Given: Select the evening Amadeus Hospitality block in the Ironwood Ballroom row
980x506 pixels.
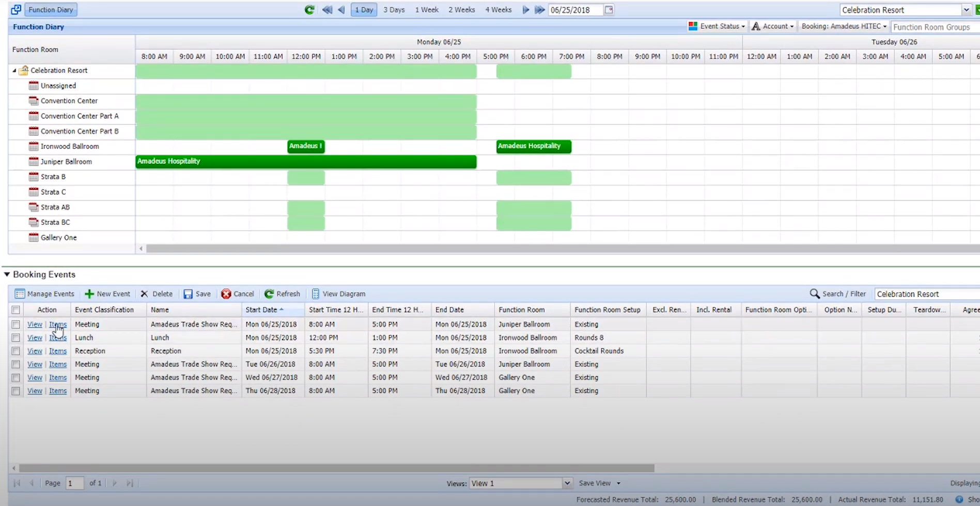Looking at the screenshot, I should [534, 147].
